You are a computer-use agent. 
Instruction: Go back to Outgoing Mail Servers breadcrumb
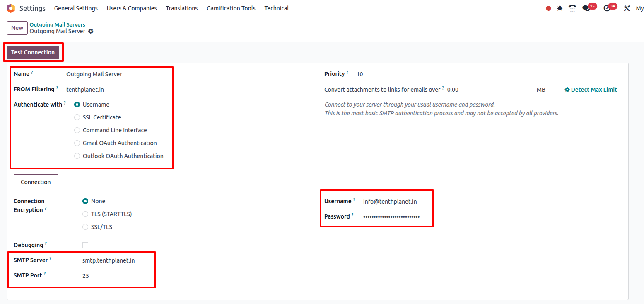pyautogui.click(x=57, y=25)
